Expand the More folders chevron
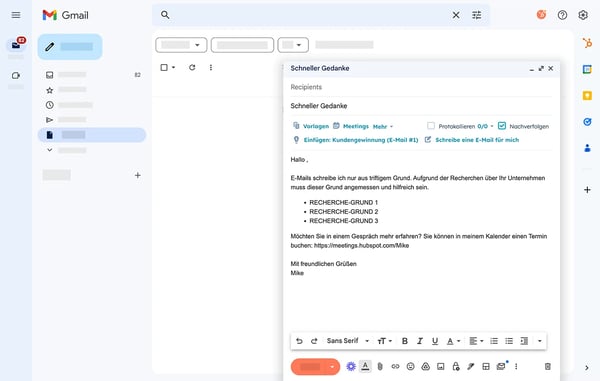Viewport: 600px width, 381px height. tap(49, 150)
